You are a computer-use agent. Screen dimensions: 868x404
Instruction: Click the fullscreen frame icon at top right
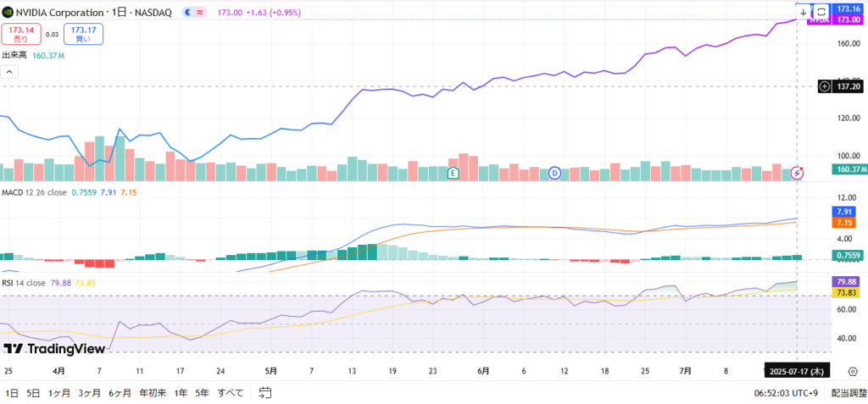[821, 12]
